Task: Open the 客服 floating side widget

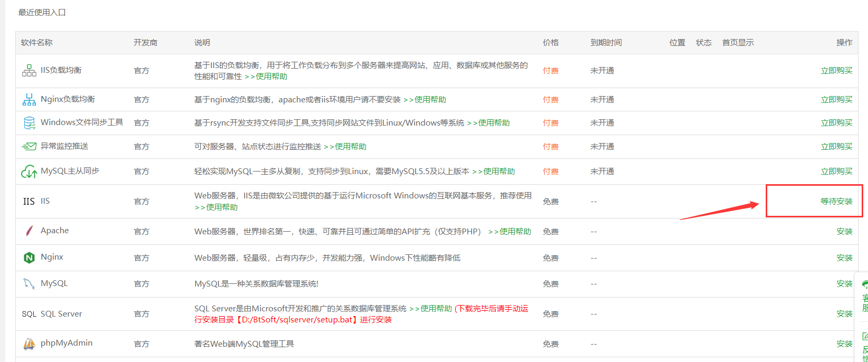Action: tap(865, 297)
